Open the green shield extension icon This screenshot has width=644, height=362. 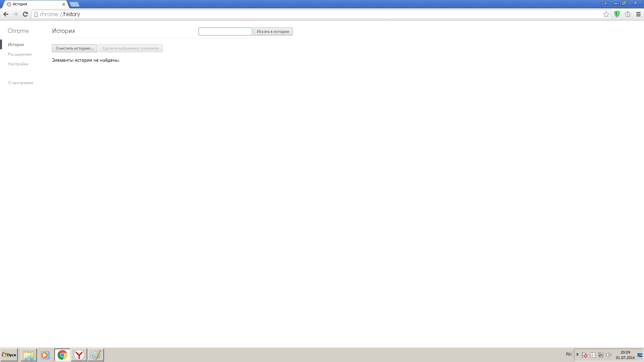pyautogui.click(x=617, y=14)
